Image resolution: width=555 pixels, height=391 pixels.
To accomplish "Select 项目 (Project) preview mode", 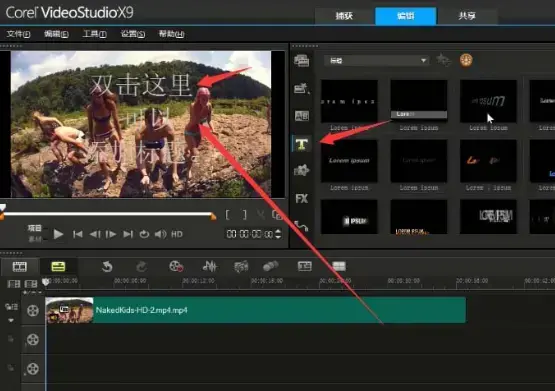I will pos(35,228).
